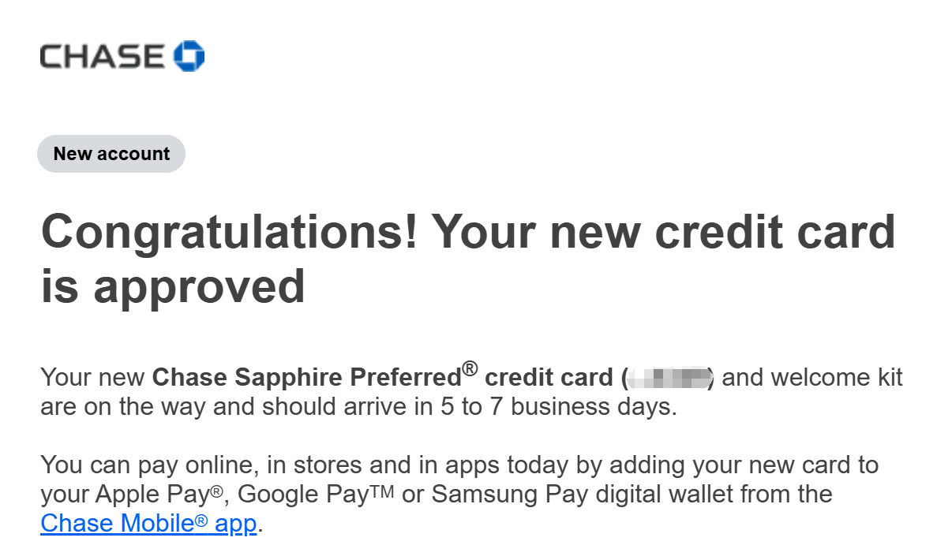This screenshot has width=952, height=560.
Task: Click 'Your new credit card' in the heading
Action: click(663, 233)
